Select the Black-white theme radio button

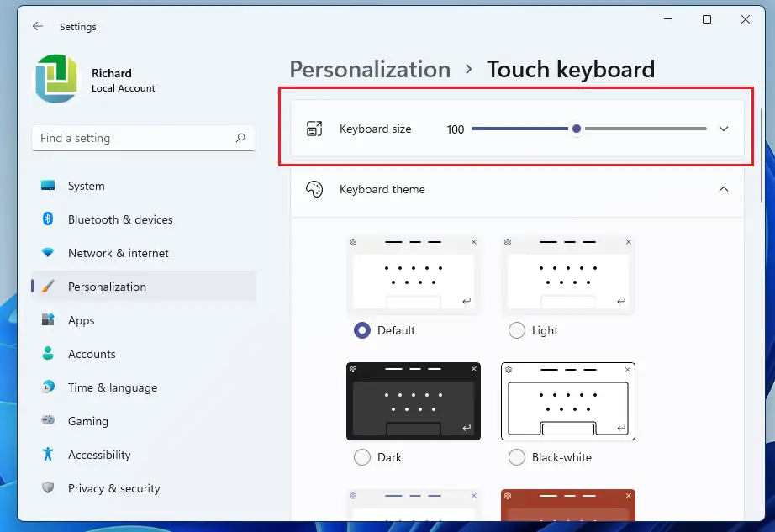(516, 457)
